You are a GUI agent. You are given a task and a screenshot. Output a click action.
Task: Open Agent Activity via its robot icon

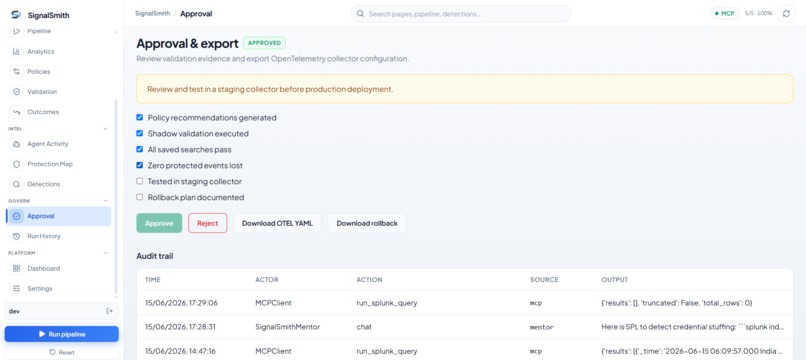point(16,144)
